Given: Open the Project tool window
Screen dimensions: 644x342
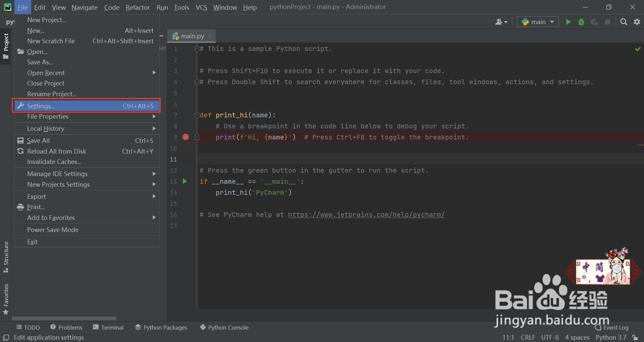Looking at the screenshot, I should [6, 46].
